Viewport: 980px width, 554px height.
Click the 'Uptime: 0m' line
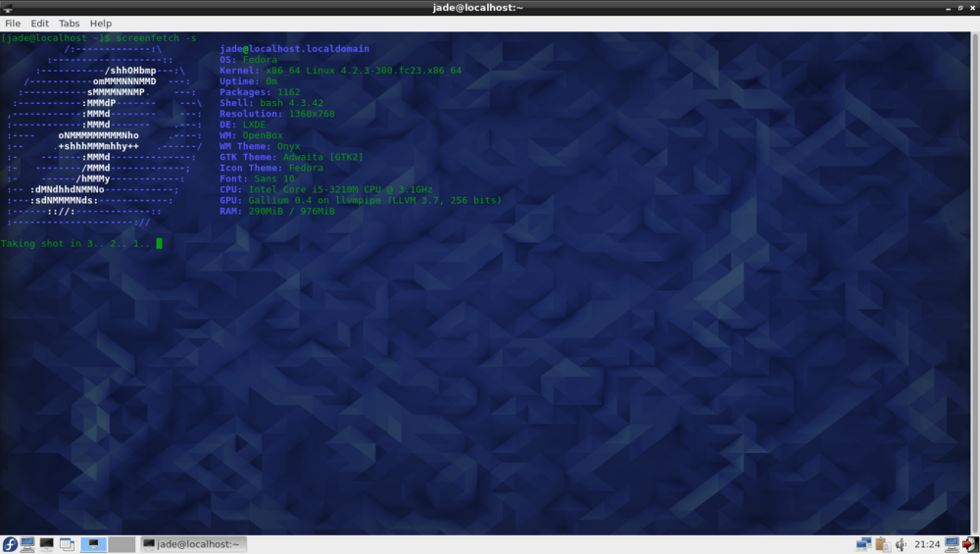tap(248, 81)
